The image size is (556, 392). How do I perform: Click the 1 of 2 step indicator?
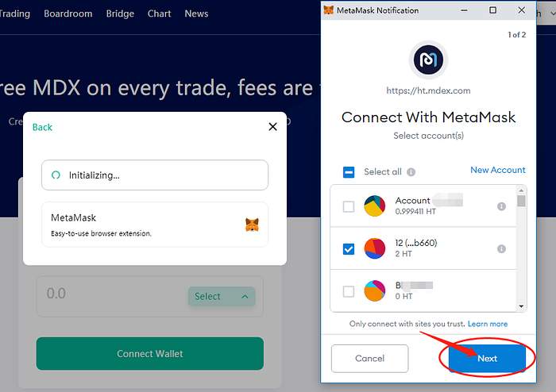point(516,35)
